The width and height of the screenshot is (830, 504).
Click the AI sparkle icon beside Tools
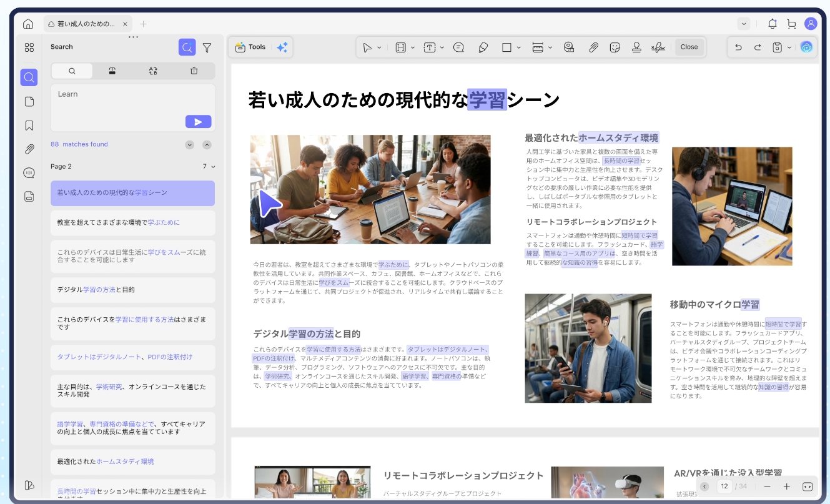click(282, 47)
